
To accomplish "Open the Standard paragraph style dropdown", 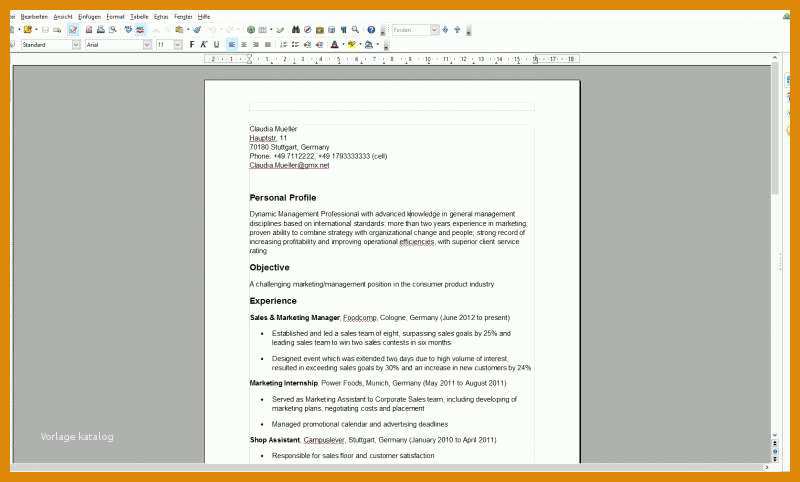I will click(76, 45).
